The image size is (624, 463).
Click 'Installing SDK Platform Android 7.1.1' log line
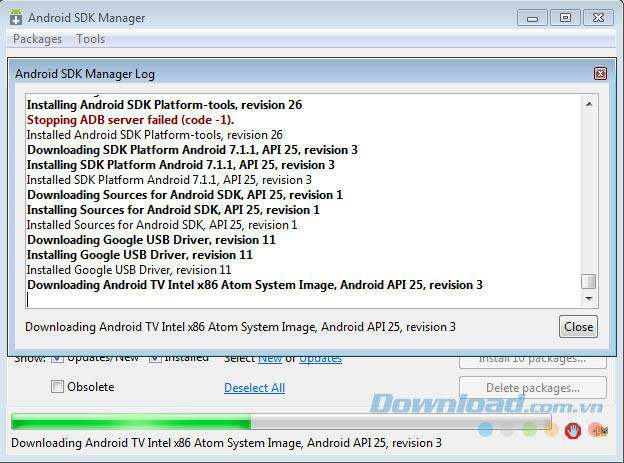click(181, 165)
